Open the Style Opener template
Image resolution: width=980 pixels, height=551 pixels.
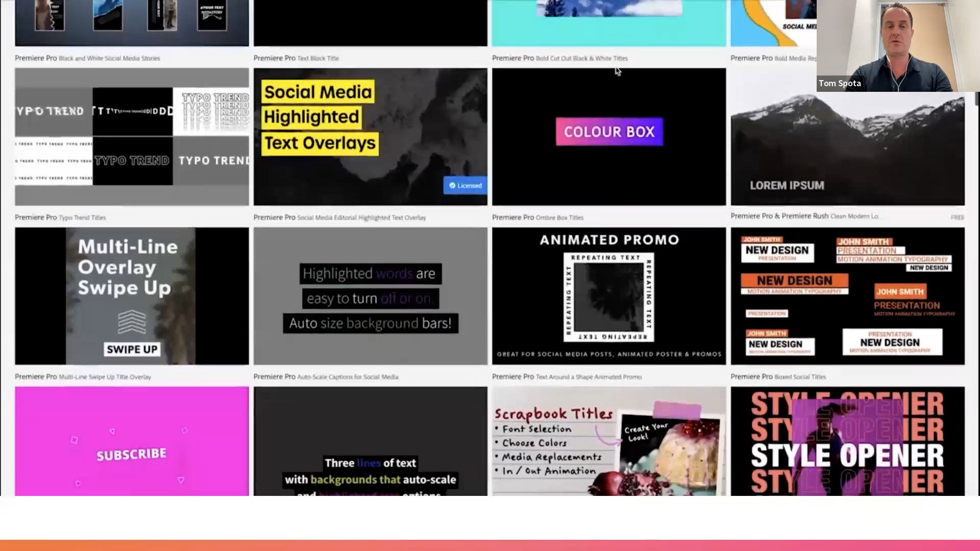click(848, 441)
